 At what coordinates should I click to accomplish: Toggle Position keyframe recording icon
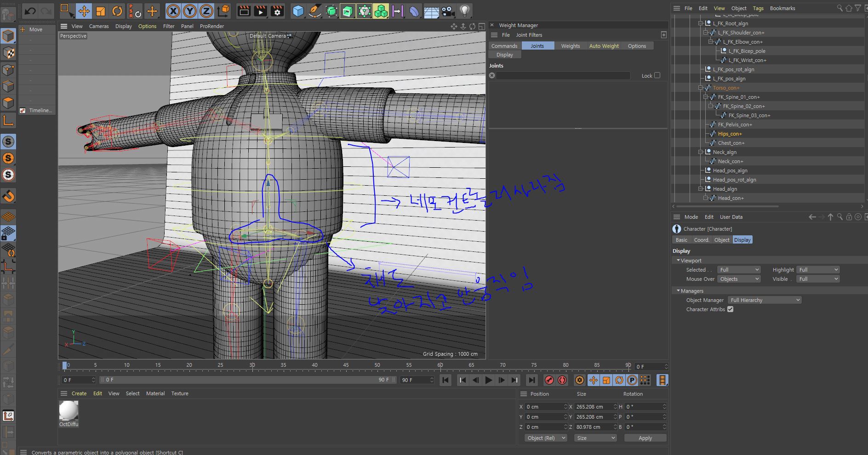click(593, 380)
